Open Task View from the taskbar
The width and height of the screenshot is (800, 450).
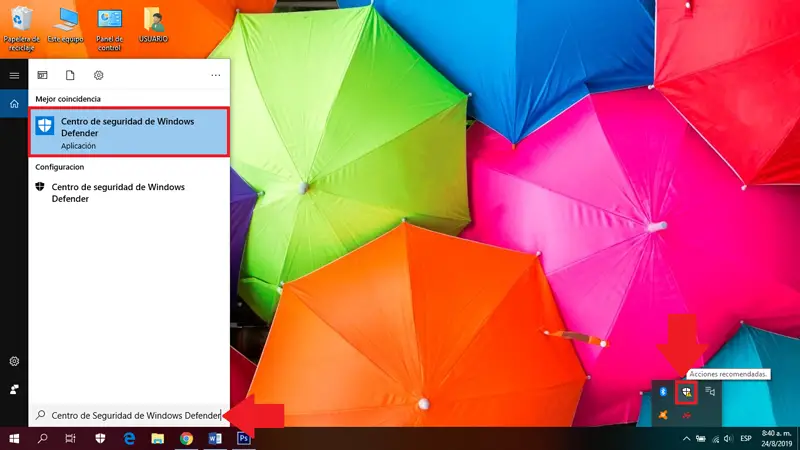pyautogui.click(x=70, y=438)
